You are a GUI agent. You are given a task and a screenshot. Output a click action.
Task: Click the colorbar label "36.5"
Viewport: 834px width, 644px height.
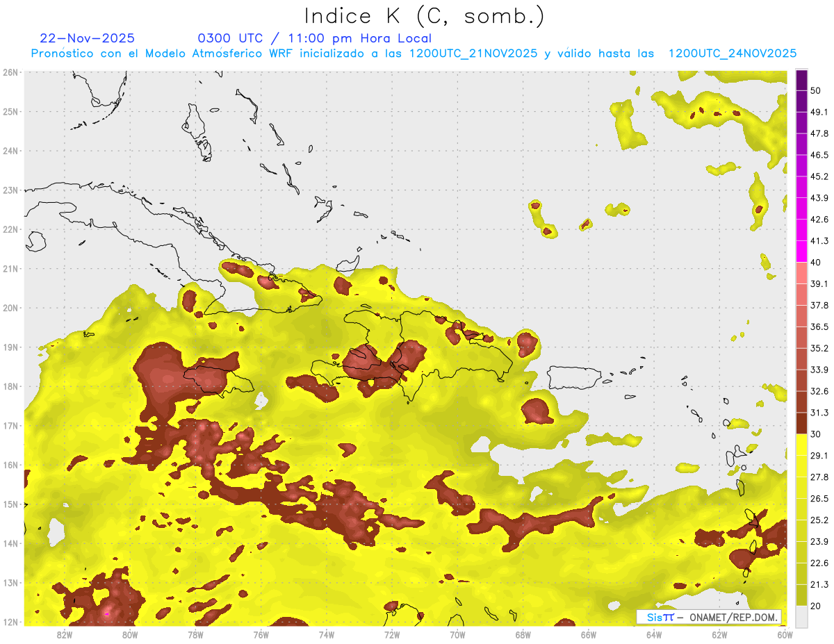[x=819, y=327]
